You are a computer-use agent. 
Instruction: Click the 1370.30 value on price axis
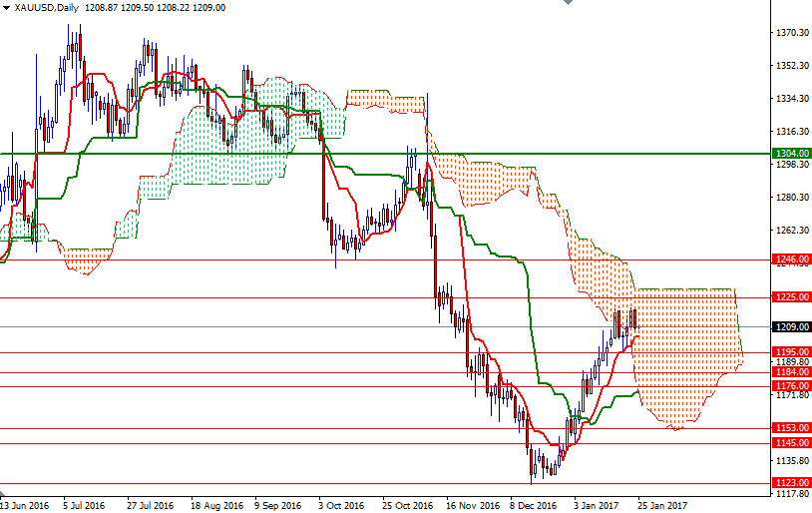pyautogui.click(x=791, y=33)
